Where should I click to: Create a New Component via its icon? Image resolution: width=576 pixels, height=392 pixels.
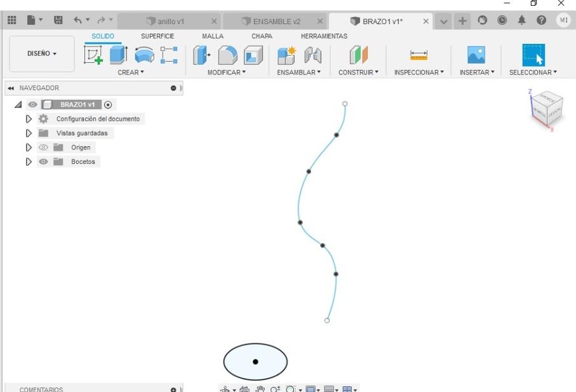tap(286, 55)
